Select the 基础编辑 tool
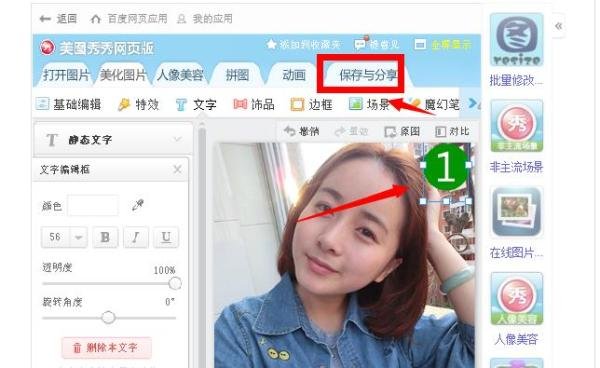Viewport: 600px width, 368px height. tap(68, 104)
